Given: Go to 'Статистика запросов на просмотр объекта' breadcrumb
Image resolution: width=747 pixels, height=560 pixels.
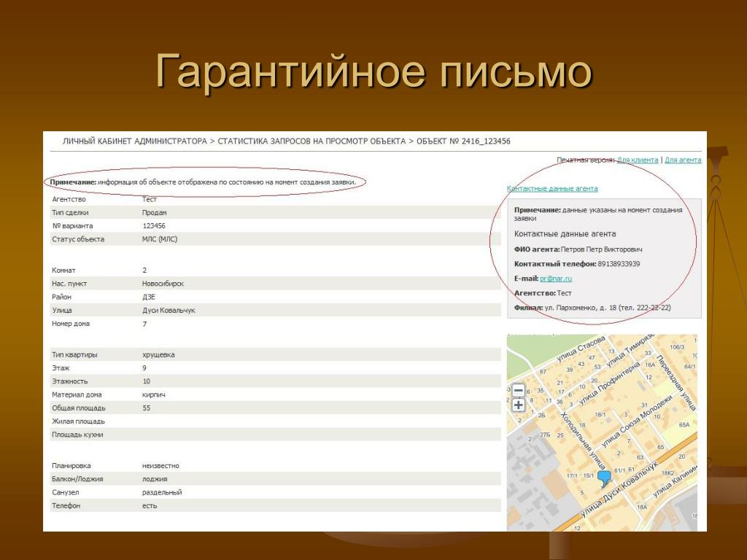Looking at the screenshot, I should point(311,141).
